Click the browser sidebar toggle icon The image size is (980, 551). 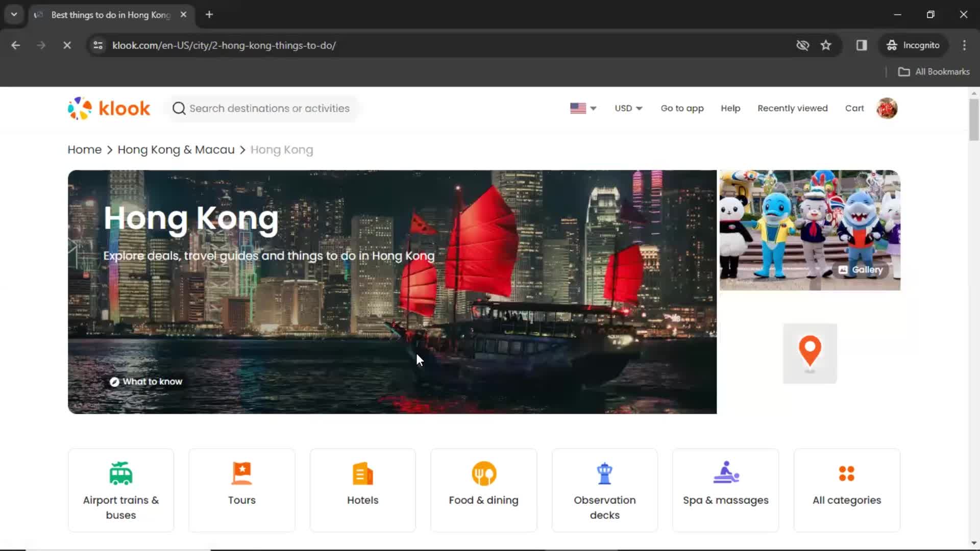[862, 45]
